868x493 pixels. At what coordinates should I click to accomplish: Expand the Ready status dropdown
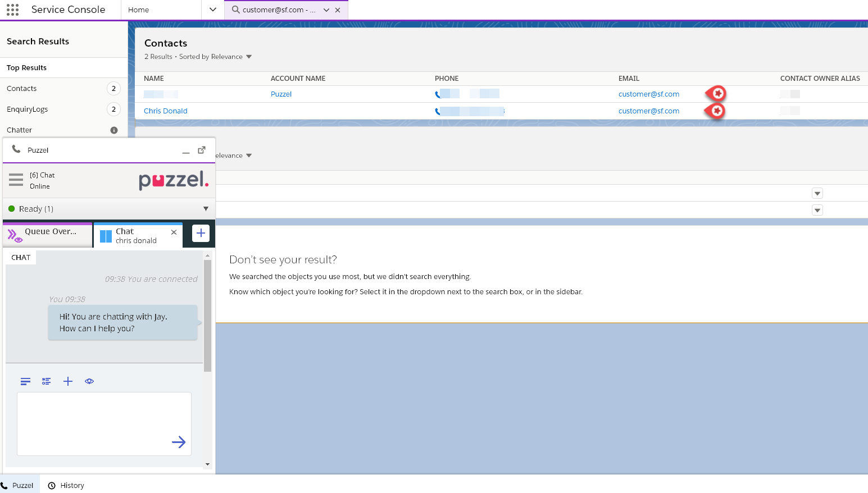click(206, 209)
